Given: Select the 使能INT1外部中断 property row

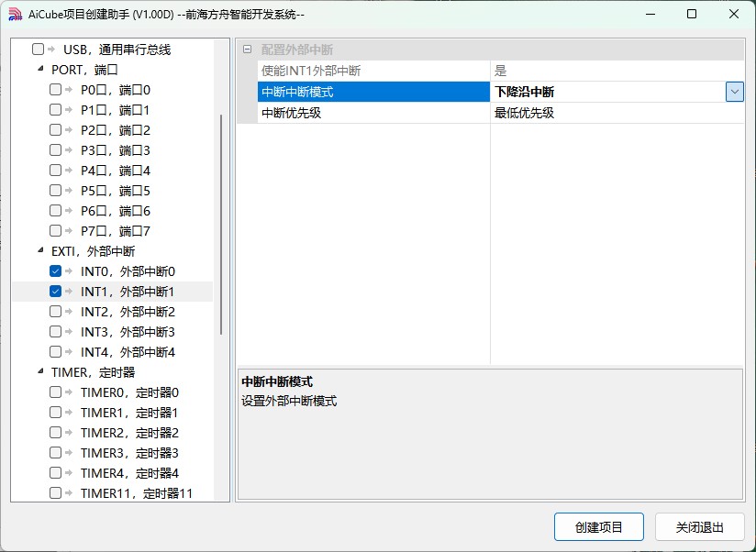Looking at the screenshot, I should [x=373, y=71].
